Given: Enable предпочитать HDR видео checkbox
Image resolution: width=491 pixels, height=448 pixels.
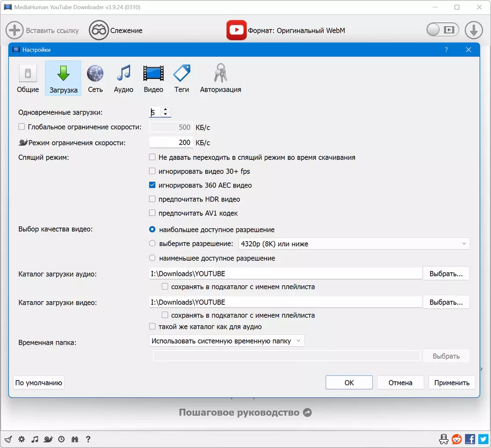Looking at the screenshot, I should pos(152,199).
